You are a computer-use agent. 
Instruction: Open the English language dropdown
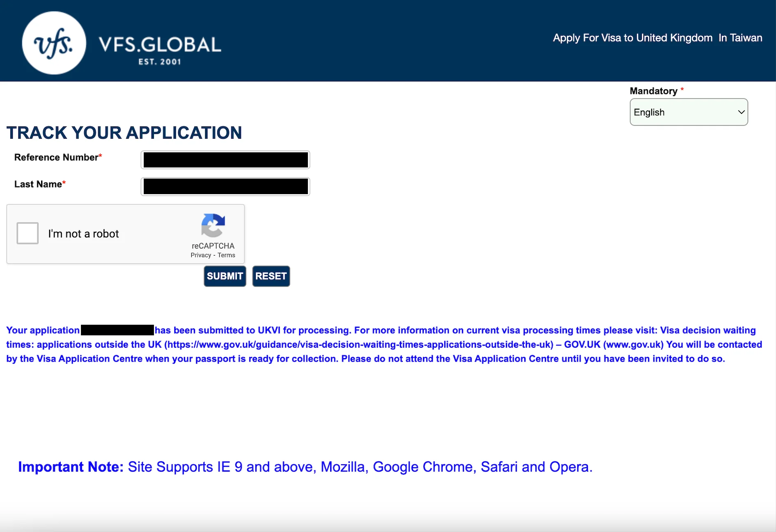click(x=688, y=112)
